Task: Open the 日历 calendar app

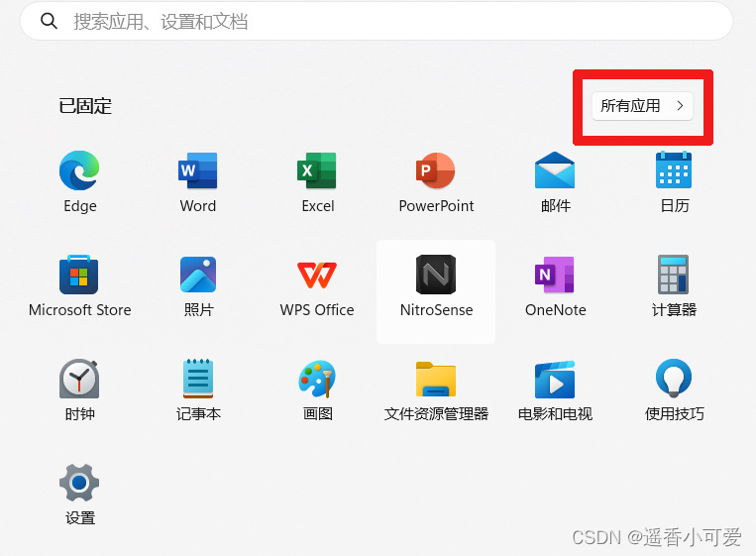Action: pyautogui.click(x=674, y=170)
